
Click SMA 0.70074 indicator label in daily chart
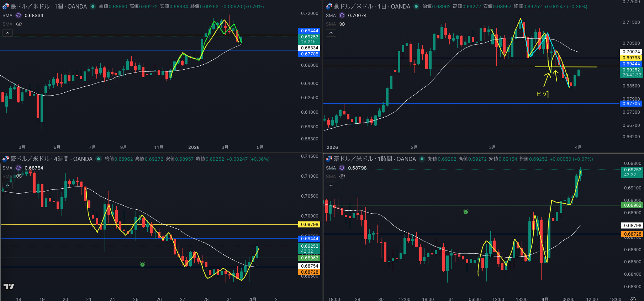(x=357, y=15)
